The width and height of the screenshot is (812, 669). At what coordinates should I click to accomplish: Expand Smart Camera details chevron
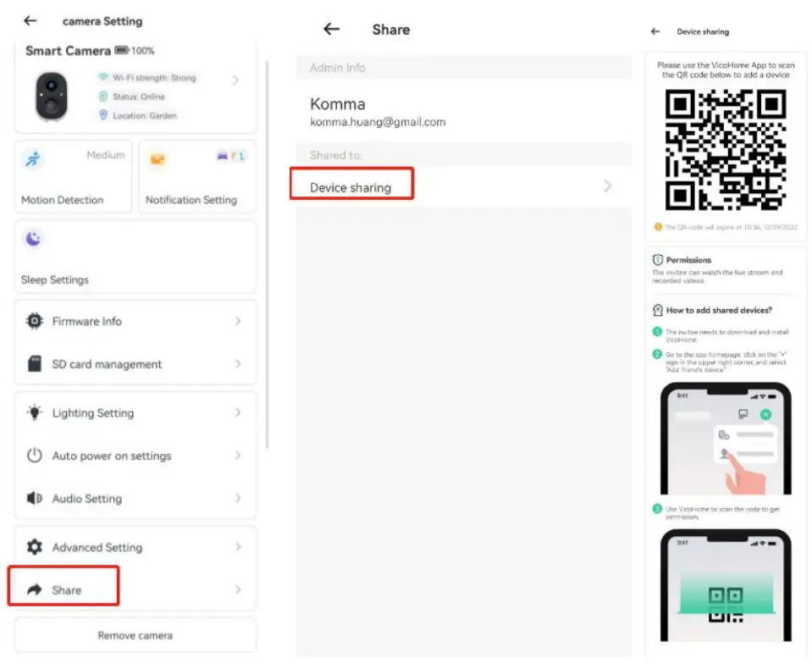tap(235, 80)
